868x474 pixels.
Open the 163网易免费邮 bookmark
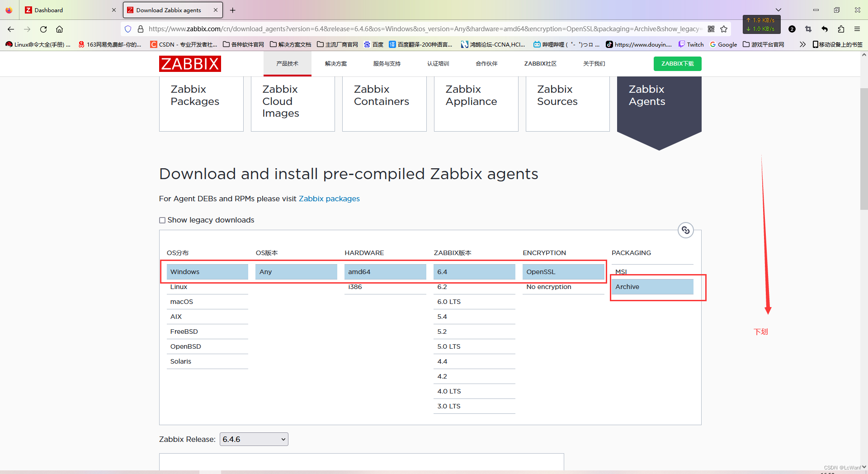(110, 44)
